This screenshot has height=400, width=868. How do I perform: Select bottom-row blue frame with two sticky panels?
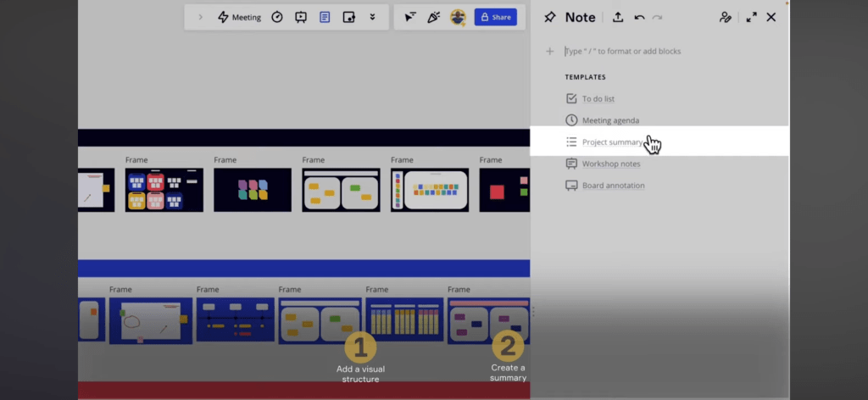pos(320,320)
